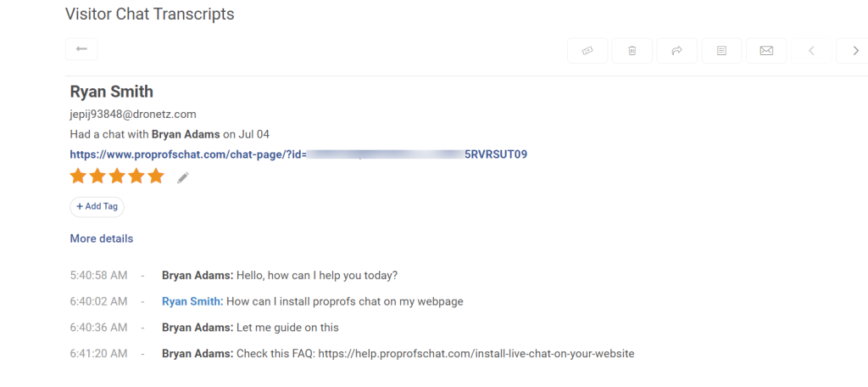
Task: Click the fifth rating star
Action: [x=156, y=177]
